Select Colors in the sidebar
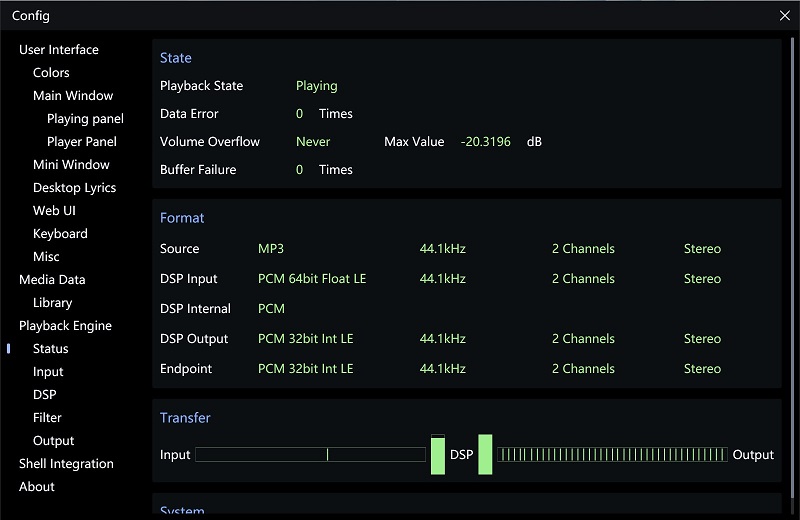800x520 pixels. click(x=51, y=72)
